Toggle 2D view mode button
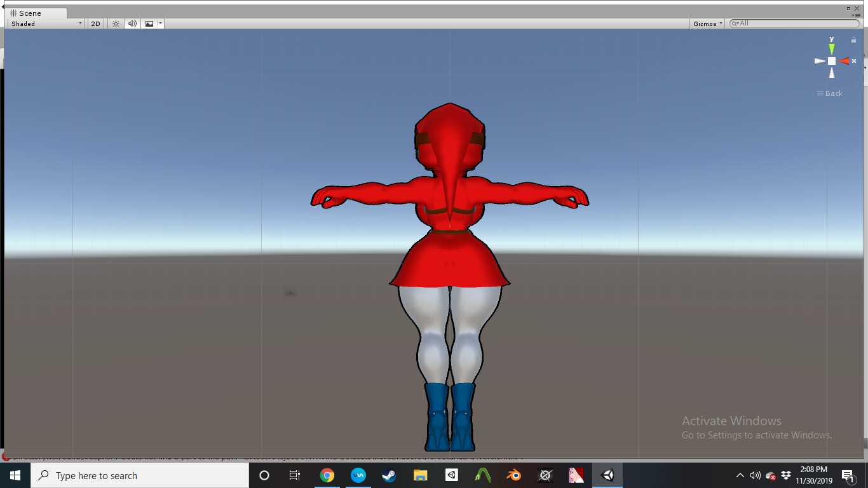The image size is (868, 488). 95,24
